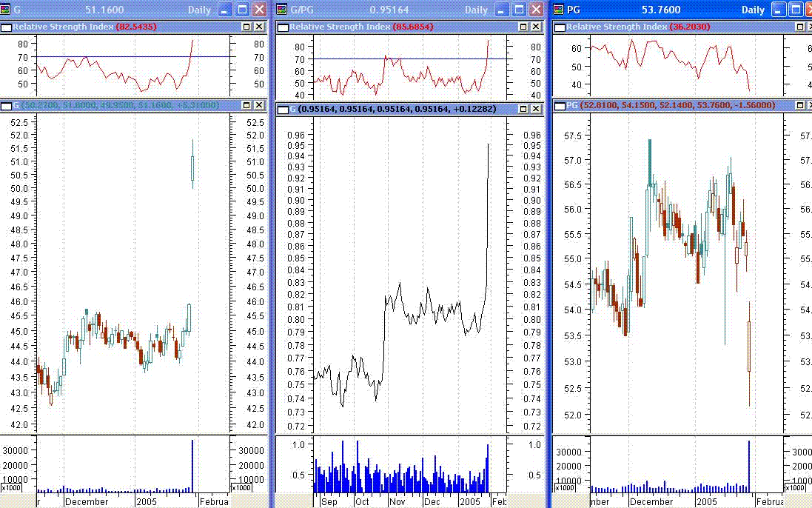Click the left x1000 volume label in PG window
812x508 pixels.
pos(565,488)
